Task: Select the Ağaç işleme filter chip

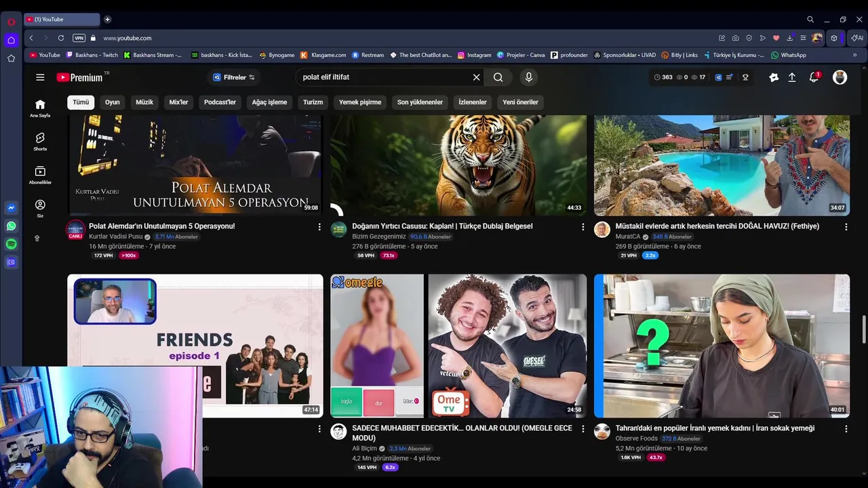Action: coord(269,102)
